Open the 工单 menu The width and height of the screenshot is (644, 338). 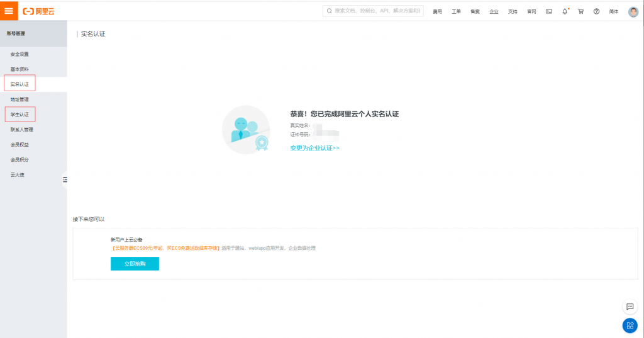click(456, 11)
